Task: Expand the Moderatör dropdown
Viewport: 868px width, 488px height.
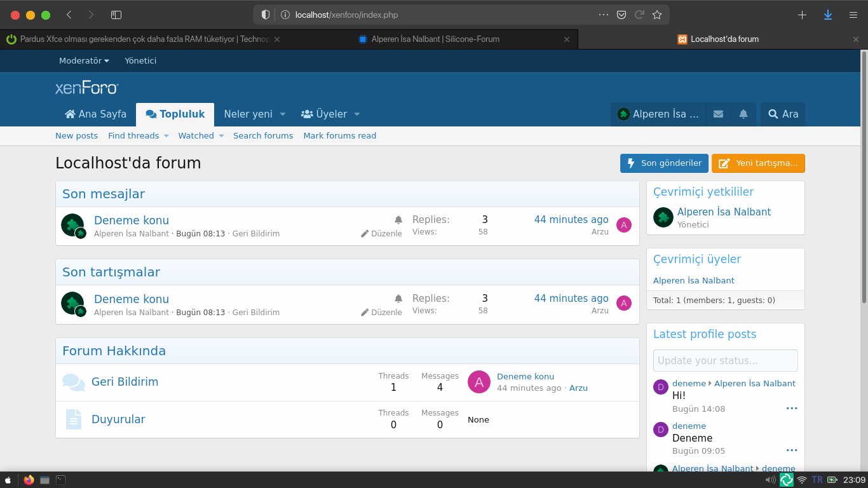Action: [84, 61]
